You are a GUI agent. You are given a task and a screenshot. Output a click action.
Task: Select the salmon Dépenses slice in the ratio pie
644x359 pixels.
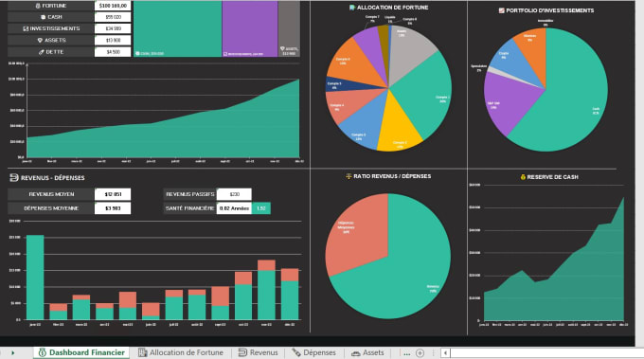pyautogui.click(x=362, y=234)
